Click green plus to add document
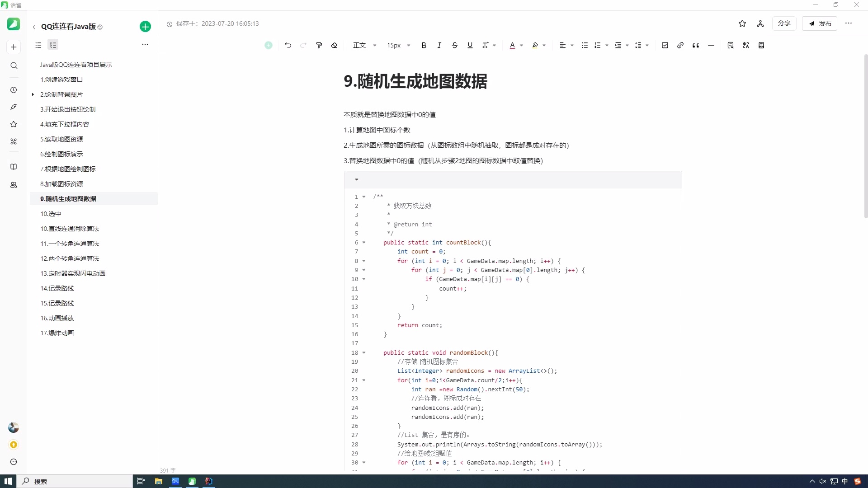Image resolution: width=868 pixels, height=488 pixels. [x=145, y=27]
